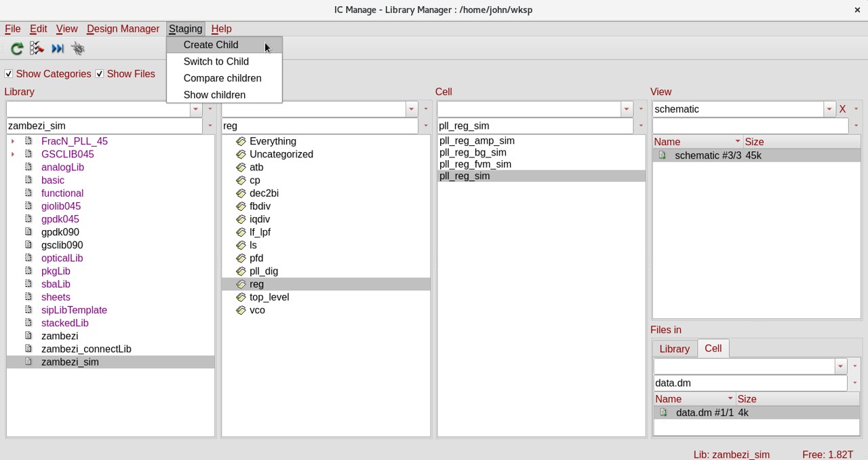Image resolution: width=868 pixels, height=460 pixels.
Task: Click the green refresh icon
Action: coord(17,49)
